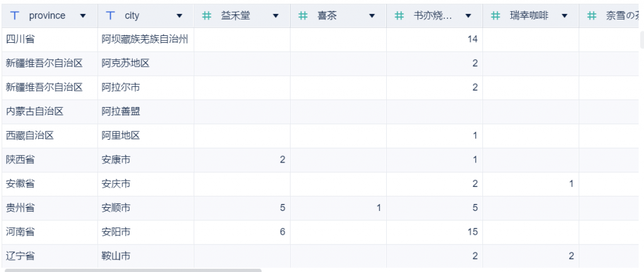The image size is (644, 272).
Task: Click the number type icon beside 书亦烧…
Action: click(399, 16)
